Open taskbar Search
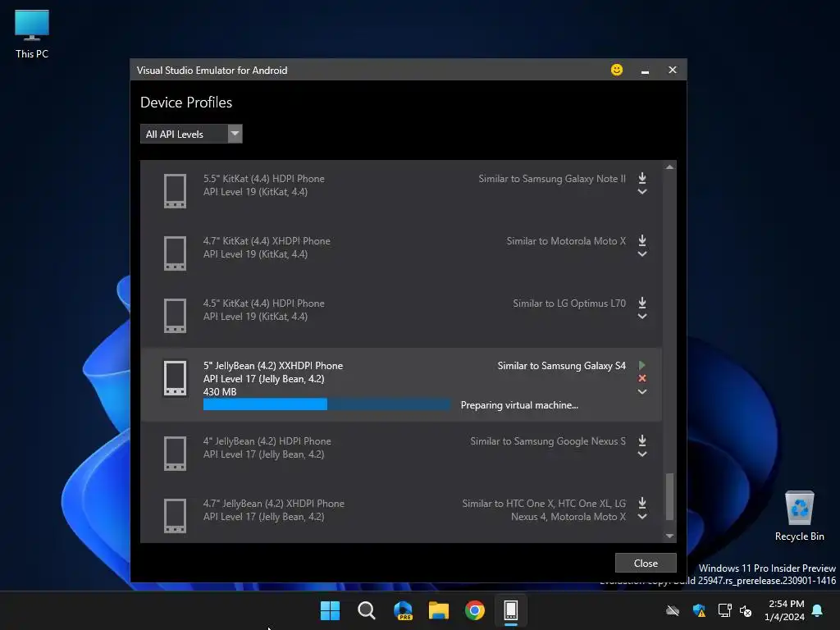This screenshot has width=840, height=630. coord(367,610)
